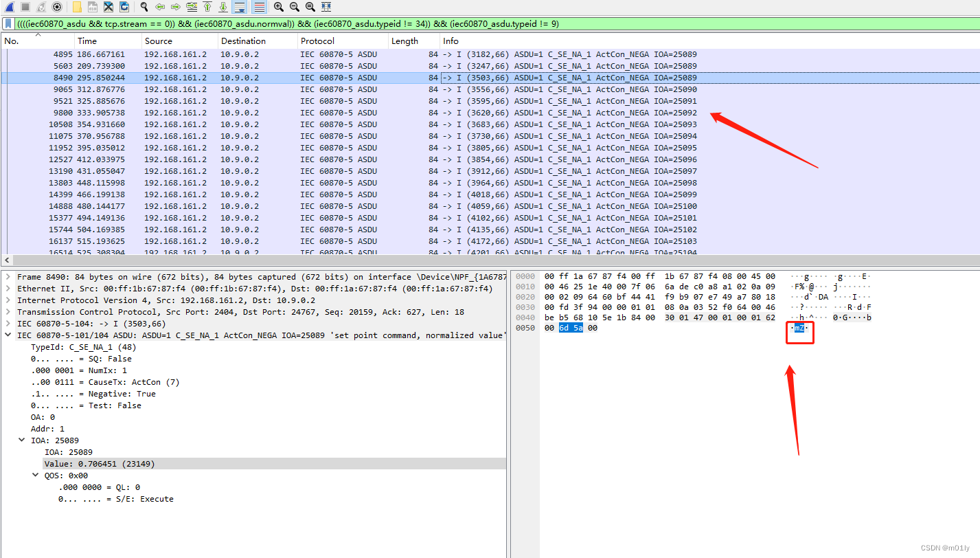This screenshot has width=980, height=558.
Task: Restart the current capture
Action: (41, 7)
